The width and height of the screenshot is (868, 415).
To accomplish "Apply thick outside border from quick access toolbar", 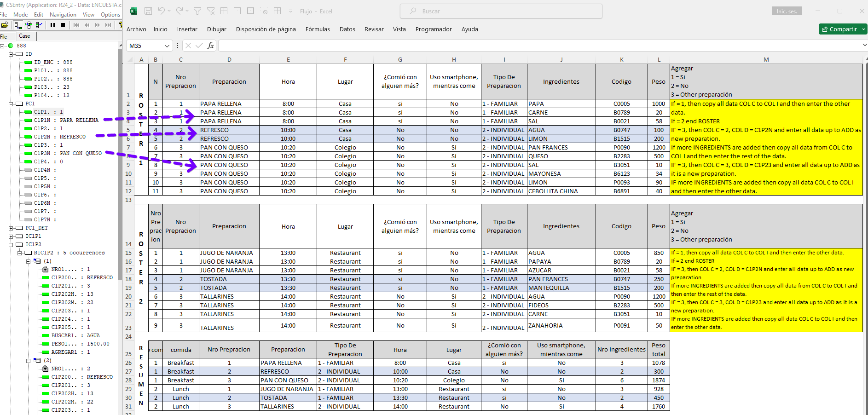I will coord(251,11).
